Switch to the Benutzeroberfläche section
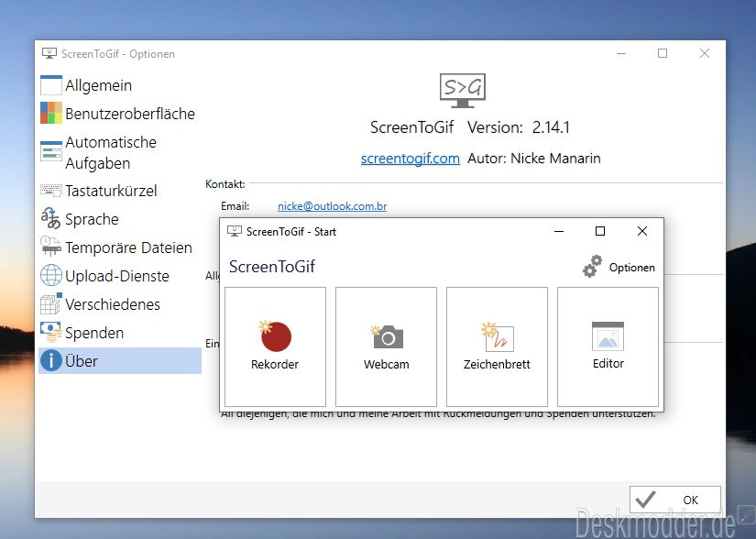The width and height of the screenshot is (756, 539). pos(120,114)
